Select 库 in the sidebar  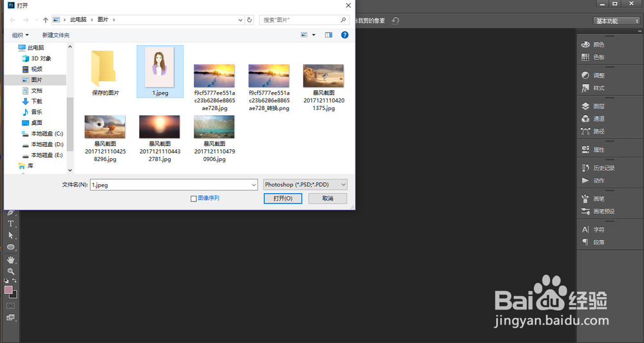26,166
